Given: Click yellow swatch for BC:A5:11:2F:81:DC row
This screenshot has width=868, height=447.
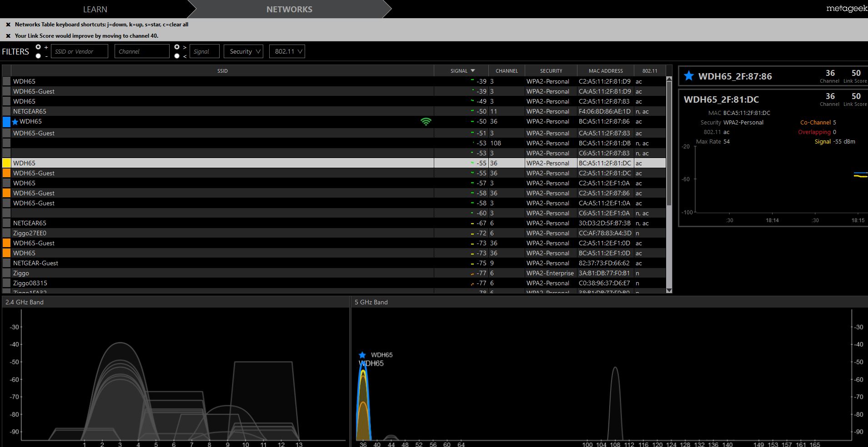Looking at the screenshot, I should tap(6, 163).
